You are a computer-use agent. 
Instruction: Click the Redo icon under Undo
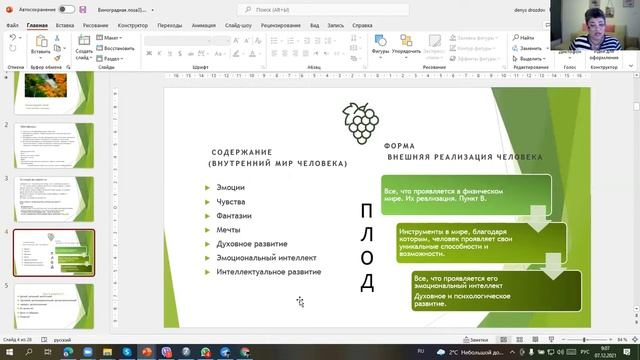click(12, 49)
